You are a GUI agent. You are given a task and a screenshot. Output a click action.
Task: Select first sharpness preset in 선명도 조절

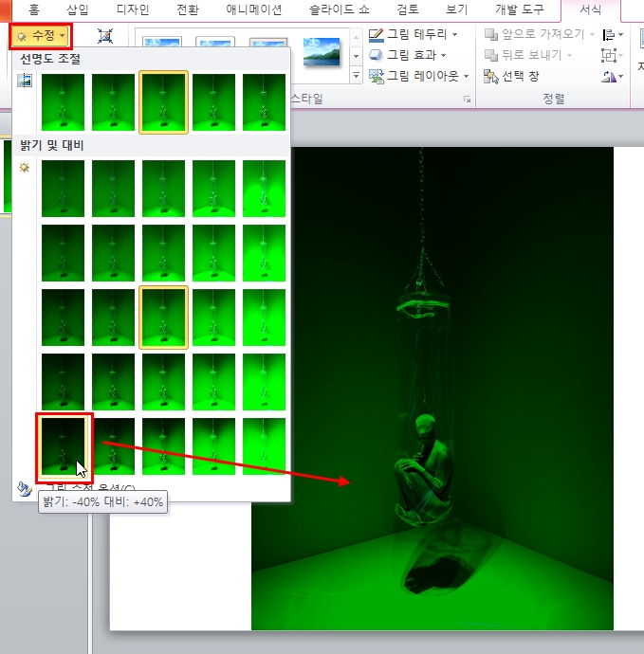pos(63,102)
